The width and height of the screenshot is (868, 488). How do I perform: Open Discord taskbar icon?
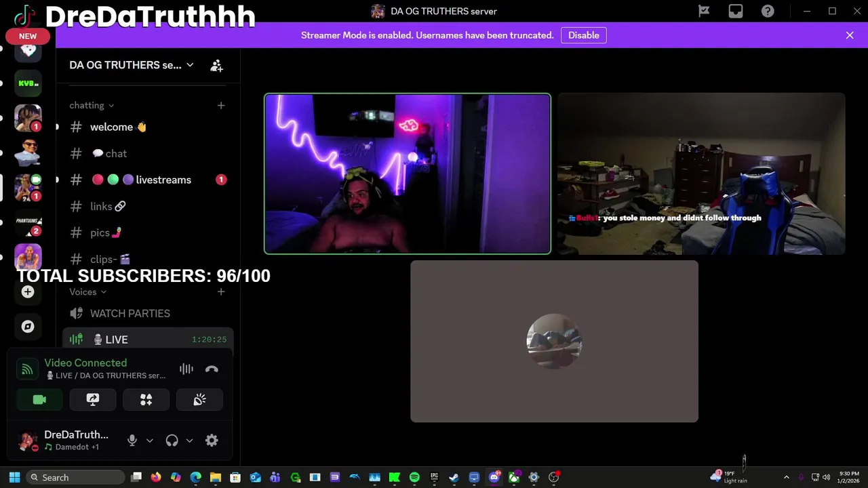tap(494, 477)
